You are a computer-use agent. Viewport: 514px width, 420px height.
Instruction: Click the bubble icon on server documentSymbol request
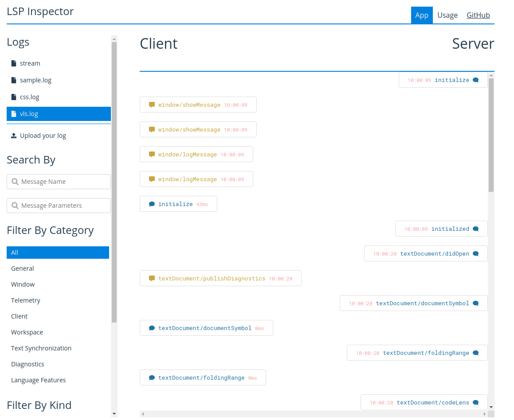[x=476, y=303]
